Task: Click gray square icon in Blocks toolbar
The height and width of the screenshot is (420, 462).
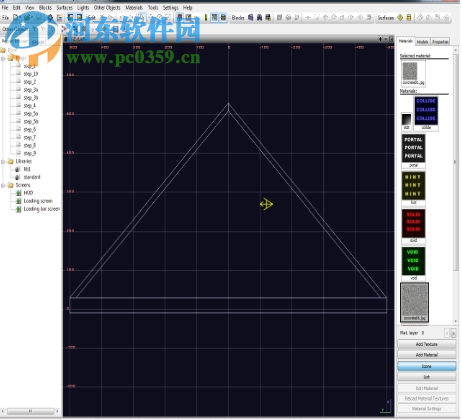Action: tap(279, 17)
